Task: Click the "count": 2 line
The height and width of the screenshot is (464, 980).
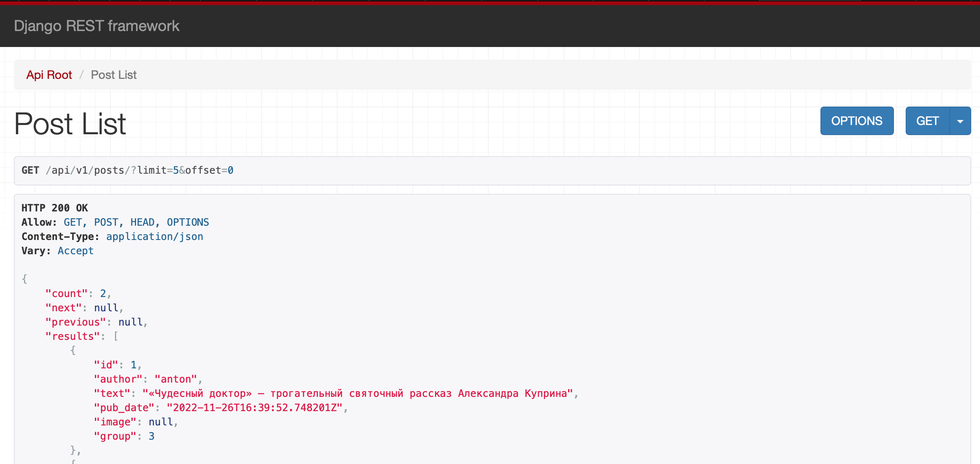Action: [78, 294]
